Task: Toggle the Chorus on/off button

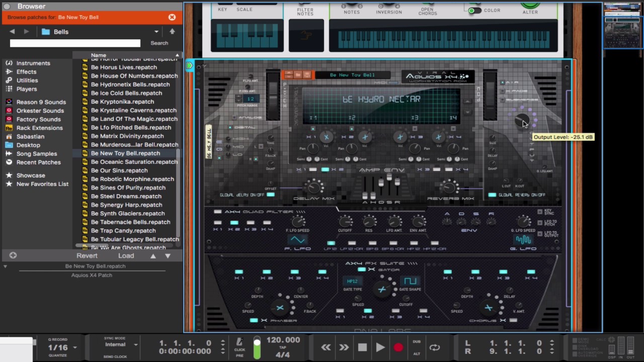Action: click(x=513, y=320)
